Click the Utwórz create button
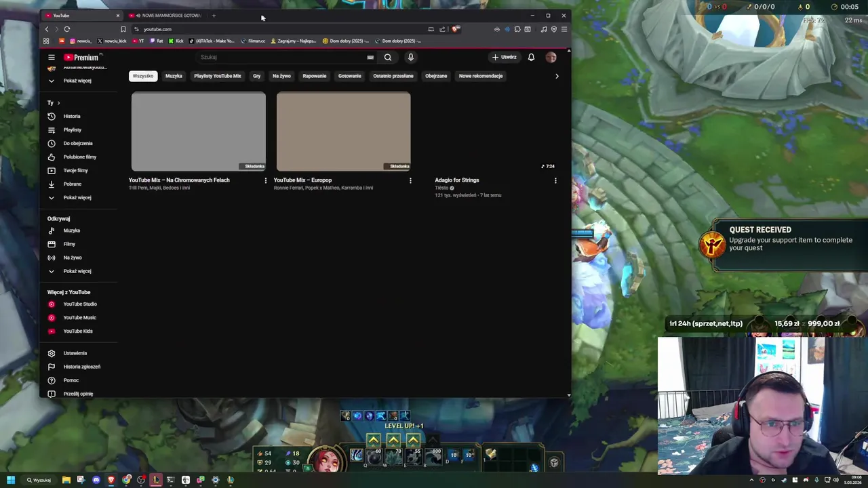This screenshot has width=868, height=488. (505, 58)
